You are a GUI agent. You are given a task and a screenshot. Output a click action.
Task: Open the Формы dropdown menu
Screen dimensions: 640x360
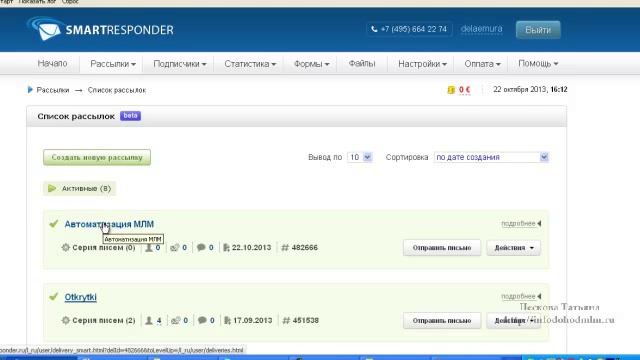tap(311, 64)
